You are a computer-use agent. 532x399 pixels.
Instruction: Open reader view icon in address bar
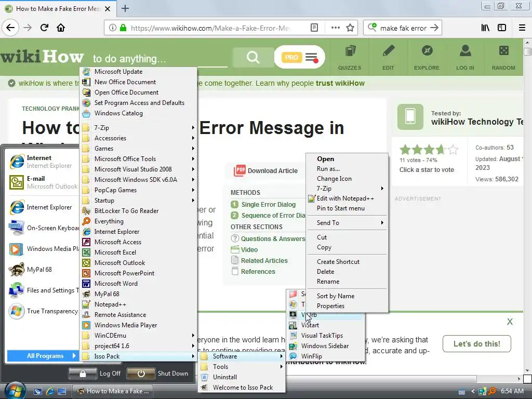click(314, 28)
